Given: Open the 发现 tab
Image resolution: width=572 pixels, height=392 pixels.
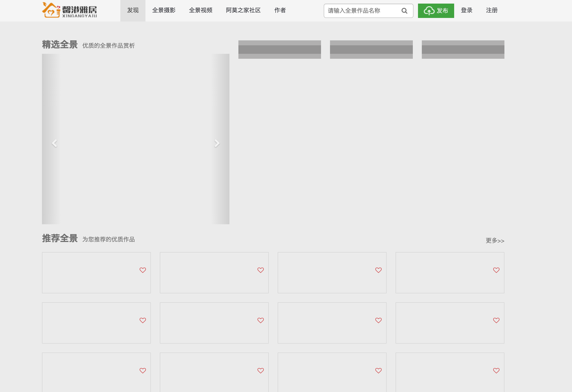Looking at the screenshot, I should click(x=133, y=10).
